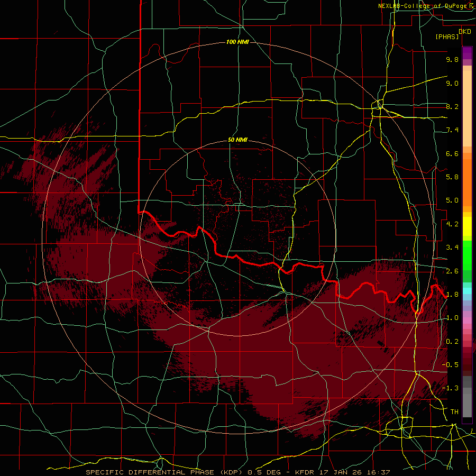Click the 9.0 value on the color scale
Viewport: 476px width, 476px height.
point(452,83)
